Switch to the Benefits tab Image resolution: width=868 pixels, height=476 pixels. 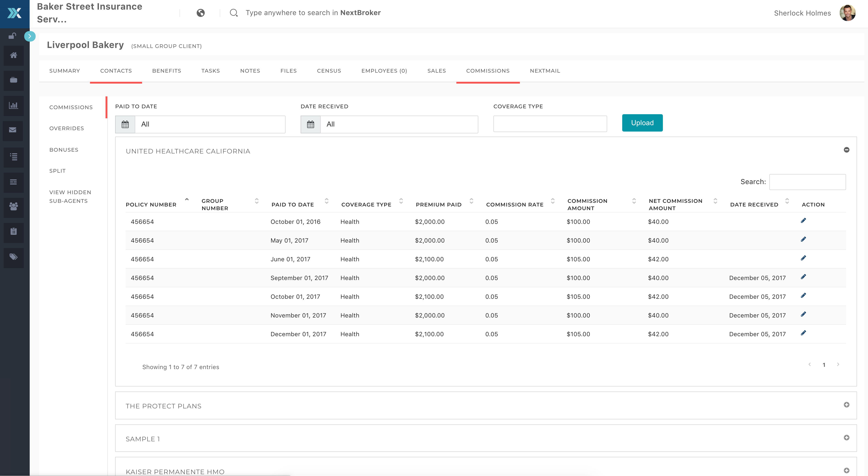pos(167,71)
